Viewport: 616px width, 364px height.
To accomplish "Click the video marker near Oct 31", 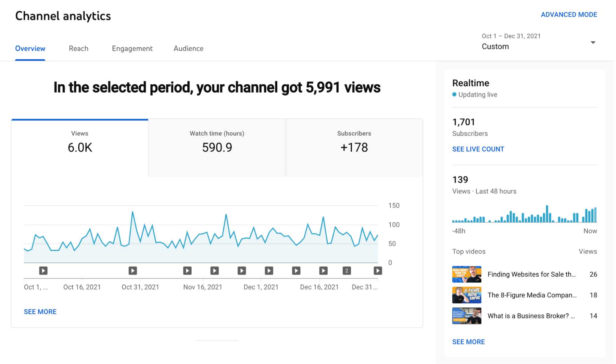I will (133, 271).
